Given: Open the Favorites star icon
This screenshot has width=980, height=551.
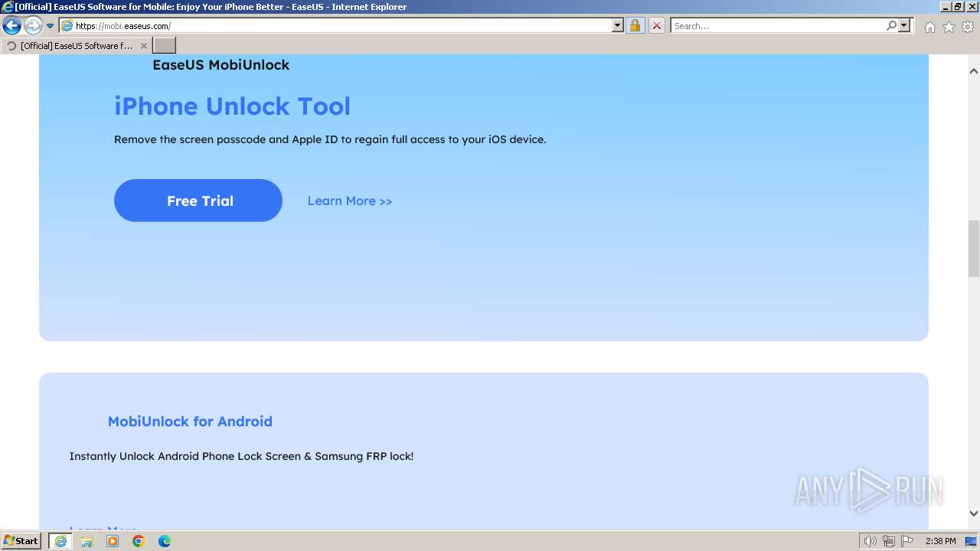Looking at the screenshot, I should (x=949, y=27).
